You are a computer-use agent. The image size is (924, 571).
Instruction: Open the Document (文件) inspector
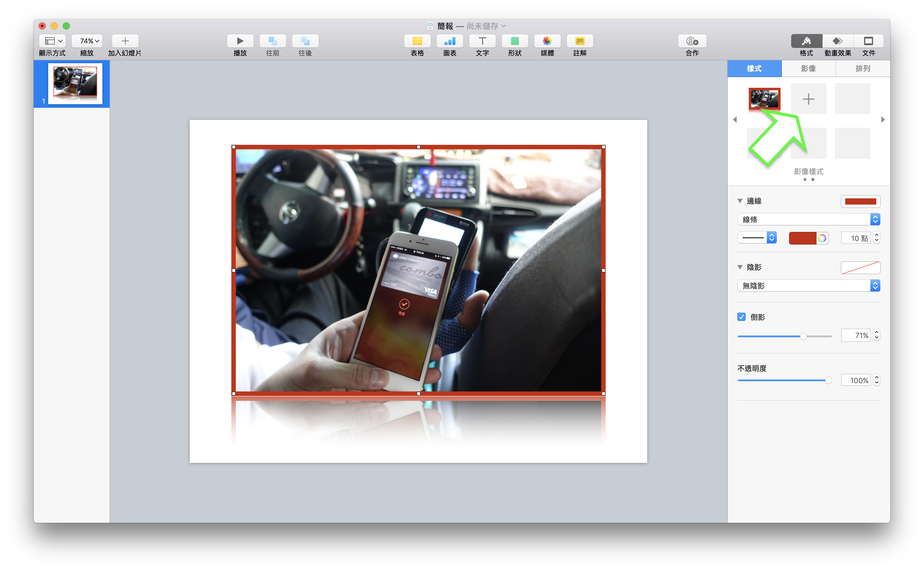(869, 41)
